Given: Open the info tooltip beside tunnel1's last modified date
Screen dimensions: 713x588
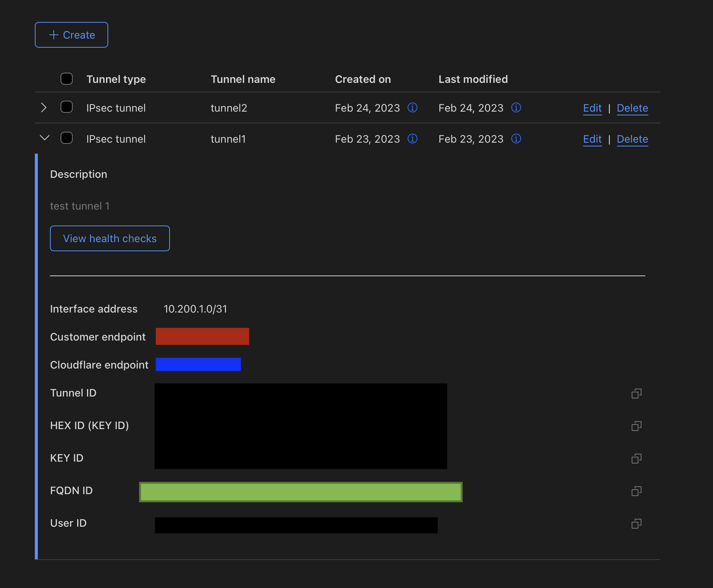Looking at the screenshot, I should point(516,139).
